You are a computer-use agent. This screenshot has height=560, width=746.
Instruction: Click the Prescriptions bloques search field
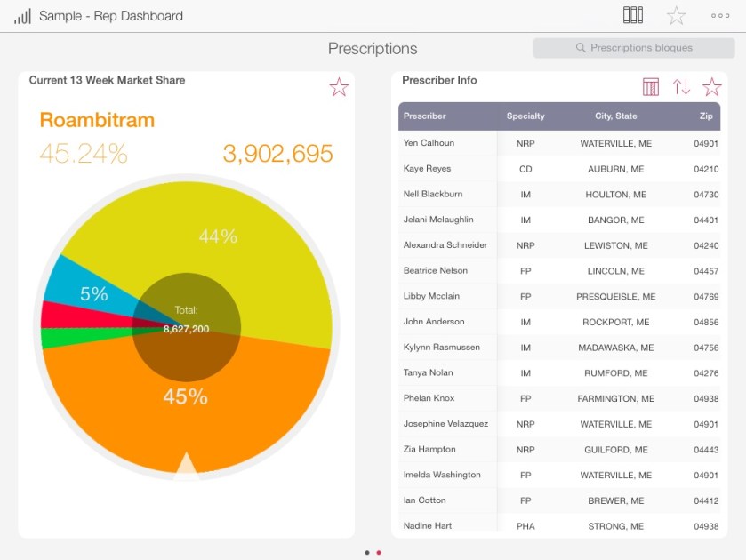coord(634,48)
